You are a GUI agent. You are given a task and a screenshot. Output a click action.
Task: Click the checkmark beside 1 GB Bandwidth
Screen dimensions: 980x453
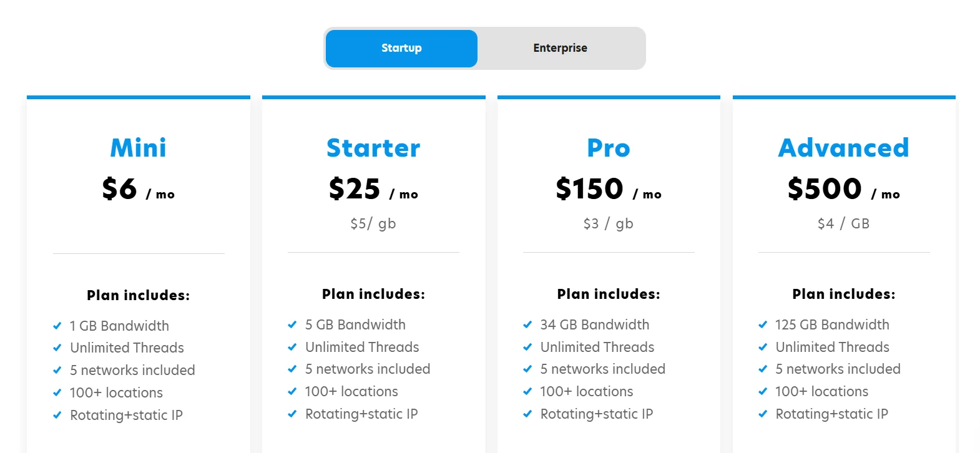57,326
